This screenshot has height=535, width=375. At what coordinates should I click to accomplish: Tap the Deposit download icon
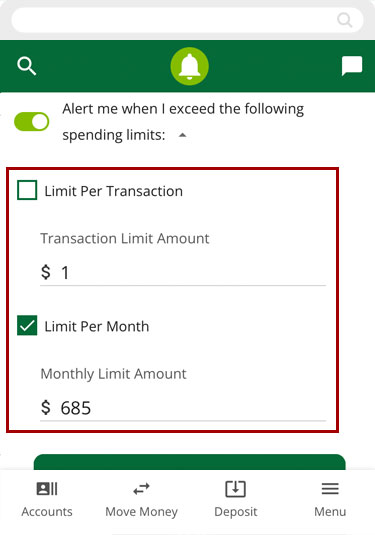(235, 489)
